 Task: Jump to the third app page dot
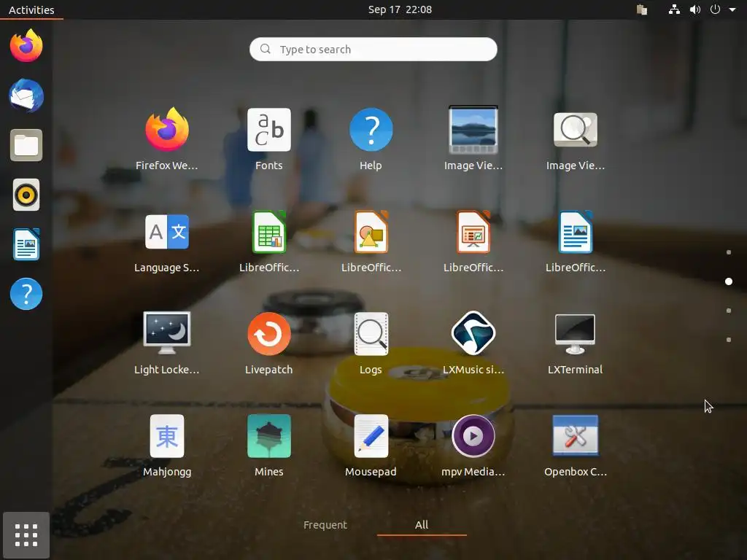click(729, 311)
